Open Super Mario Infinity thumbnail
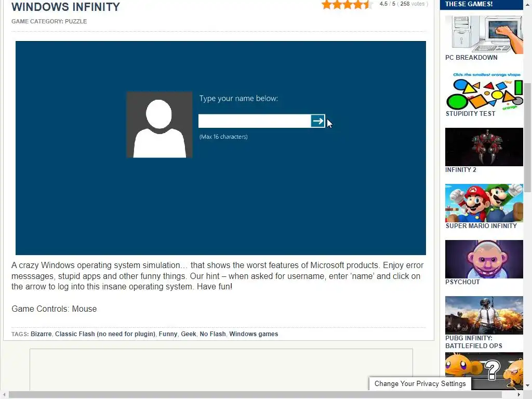532x399 pixels. (484, 203)
